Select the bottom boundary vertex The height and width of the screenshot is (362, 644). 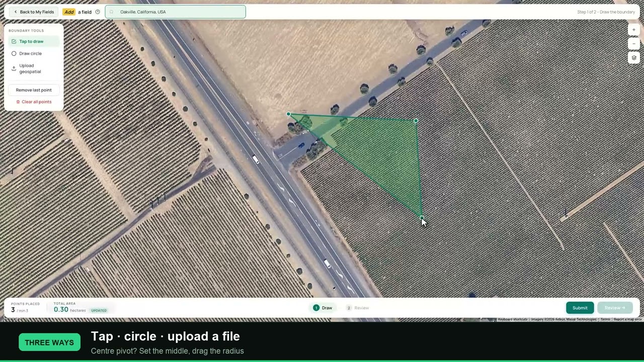tap(422, 218)
